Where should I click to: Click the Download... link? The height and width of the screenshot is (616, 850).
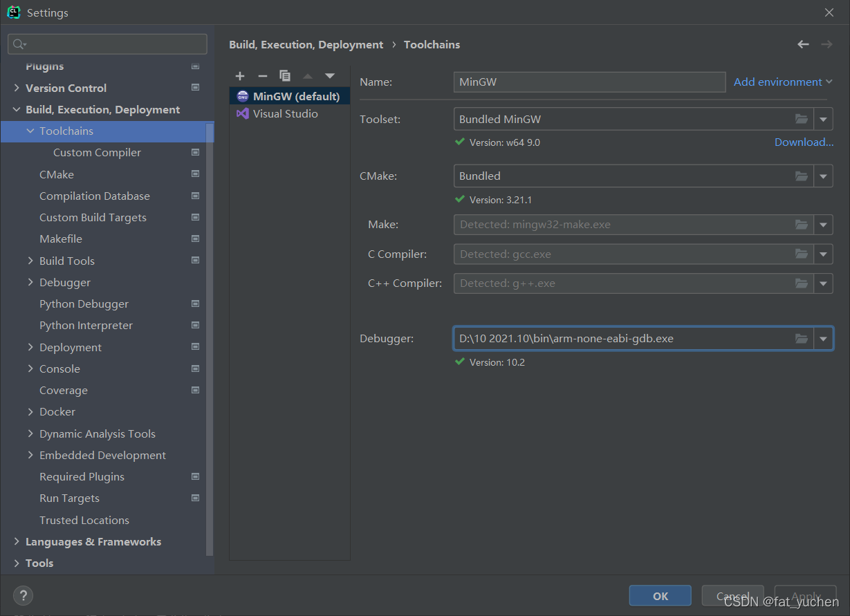804,142
